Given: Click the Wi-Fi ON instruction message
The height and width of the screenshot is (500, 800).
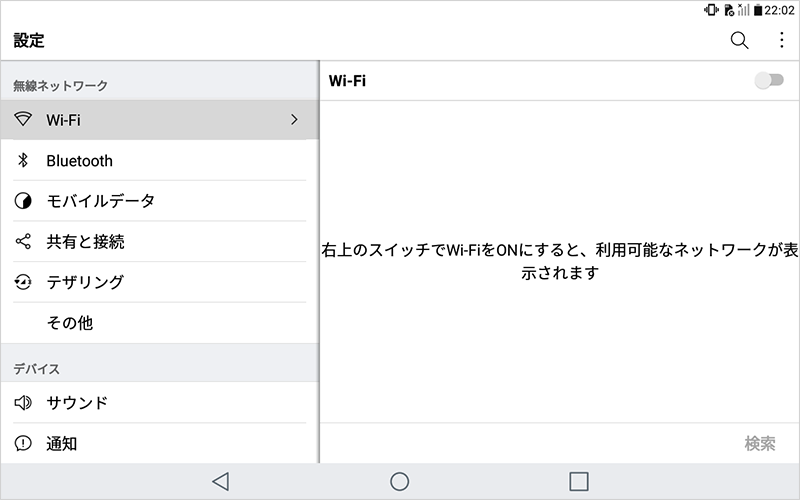Looking at the screenshot, I should (560, 261).
